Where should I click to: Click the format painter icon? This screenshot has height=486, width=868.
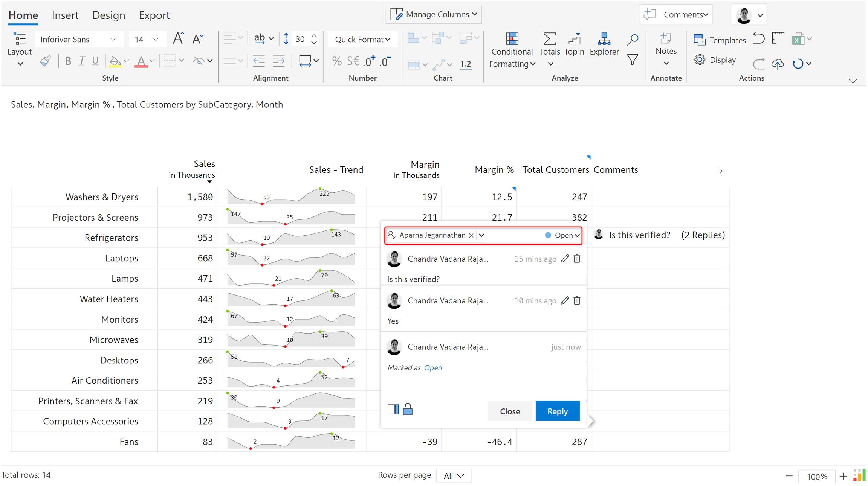45,61
